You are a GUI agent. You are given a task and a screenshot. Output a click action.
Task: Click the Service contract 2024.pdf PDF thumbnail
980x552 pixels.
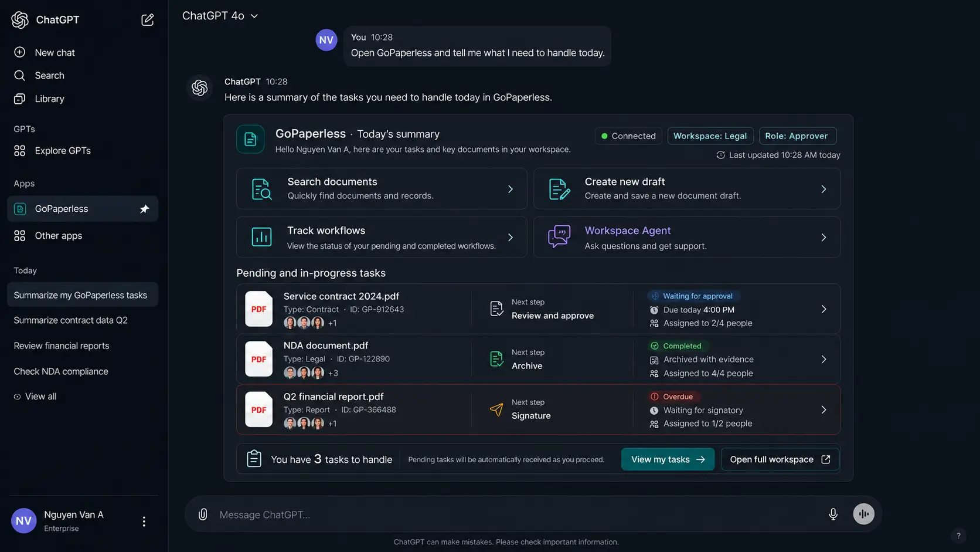click(258, 309)
